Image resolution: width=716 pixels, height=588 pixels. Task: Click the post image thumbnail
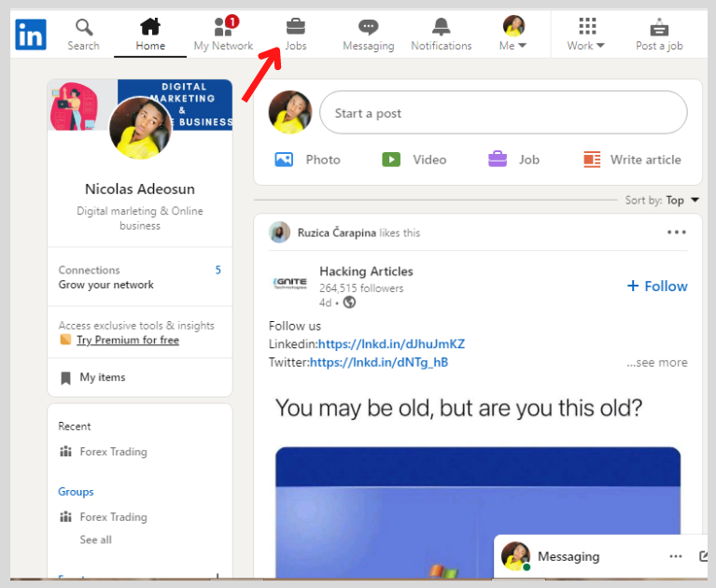478,512
